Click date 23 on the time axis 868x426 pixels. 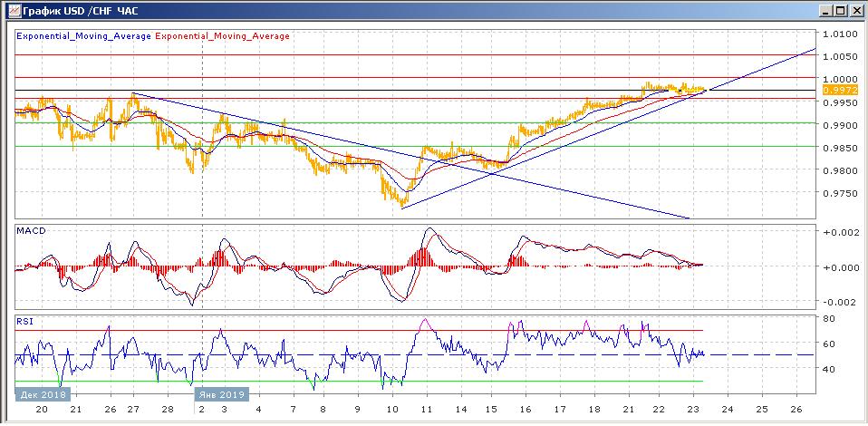point(693,410)
